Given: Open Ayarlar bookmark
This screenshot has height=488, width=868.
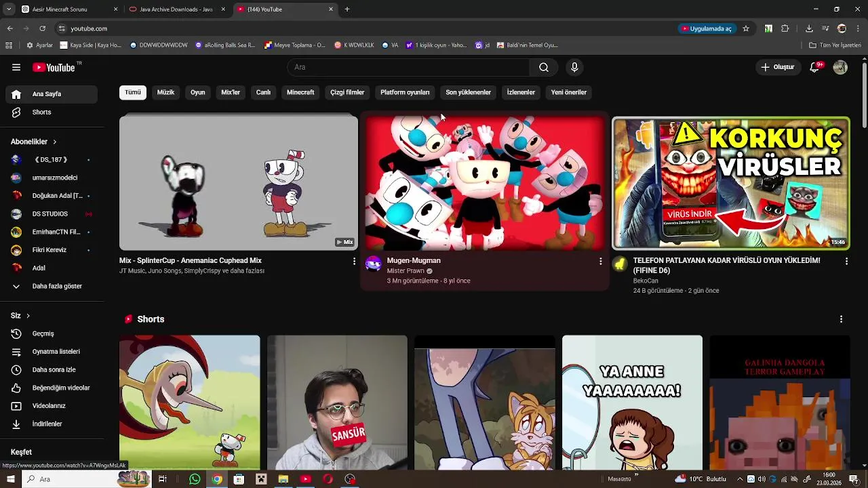Looking at the screenshot, I should [x=39, y=45].
